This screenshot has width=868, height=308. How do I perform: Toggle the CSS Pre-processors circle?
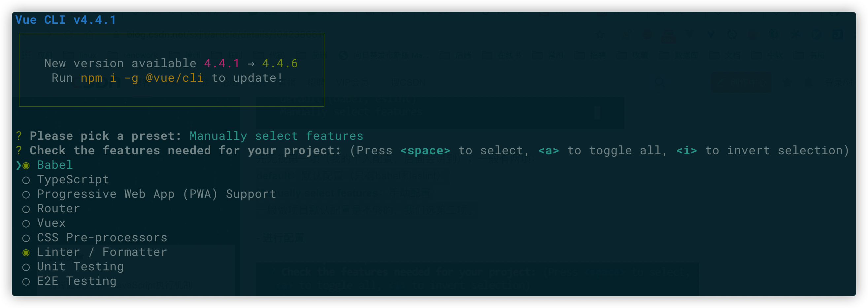point(26,238)
